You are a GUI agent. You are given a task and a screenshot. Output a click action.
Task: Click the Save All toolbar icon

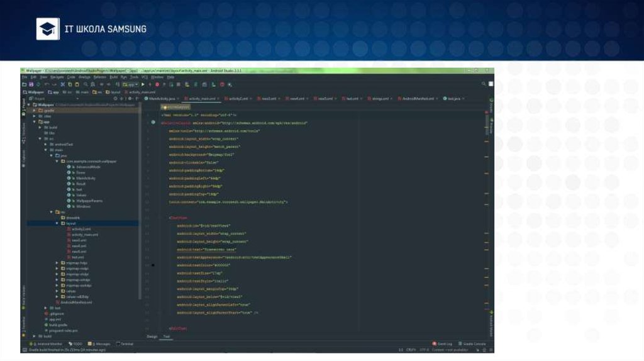tap(31, 84)
